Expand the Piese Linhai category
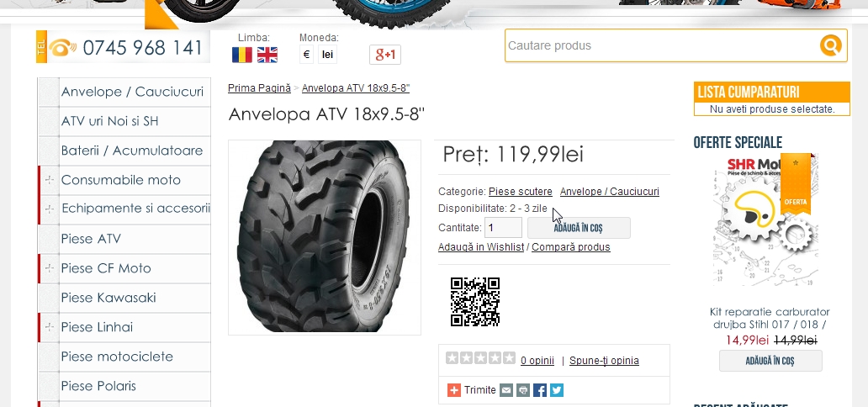Viewport: 868px width, 407px height. pos(50,327)
